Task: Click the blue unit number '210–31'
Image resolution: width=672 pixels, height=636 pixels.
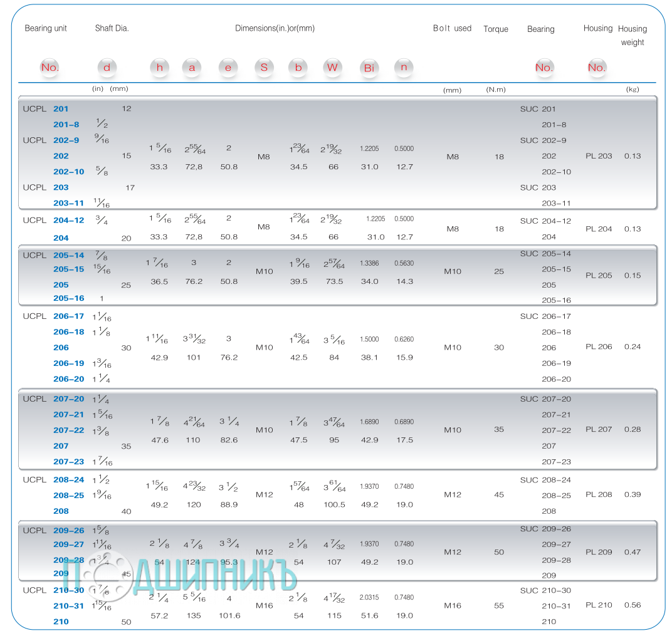Action: pos(68,605)
